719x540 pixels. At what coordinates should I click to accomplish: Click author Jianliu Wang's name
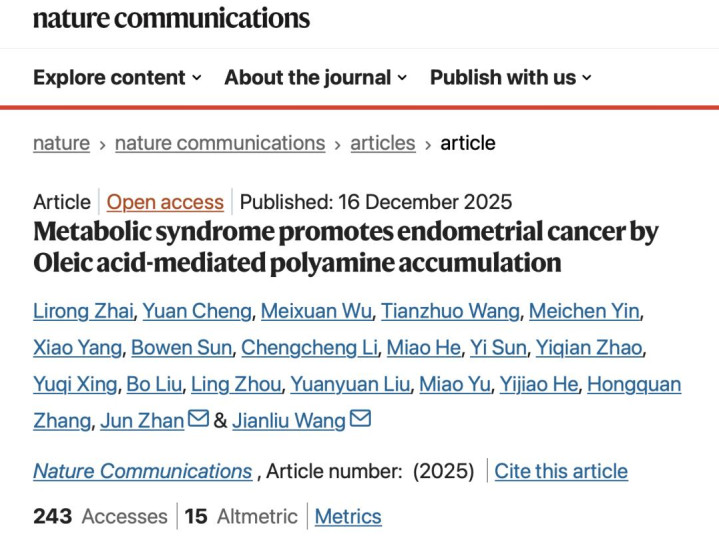coord(288,421)
